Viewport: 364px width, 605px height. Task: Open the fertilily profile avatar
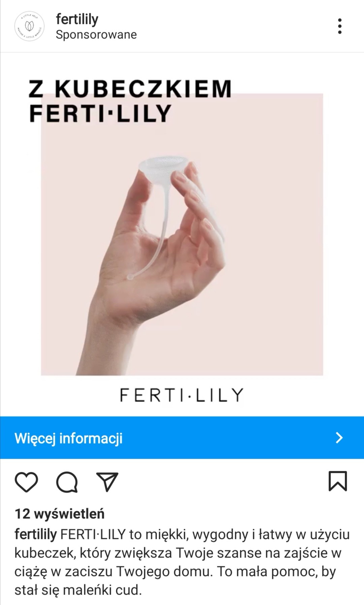29,26
